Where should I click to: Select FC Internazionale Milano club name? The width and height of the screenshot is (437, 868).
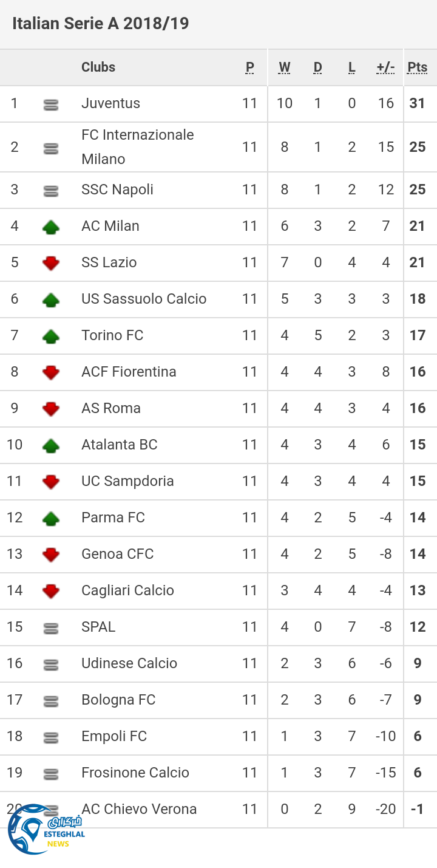point(138,147)
